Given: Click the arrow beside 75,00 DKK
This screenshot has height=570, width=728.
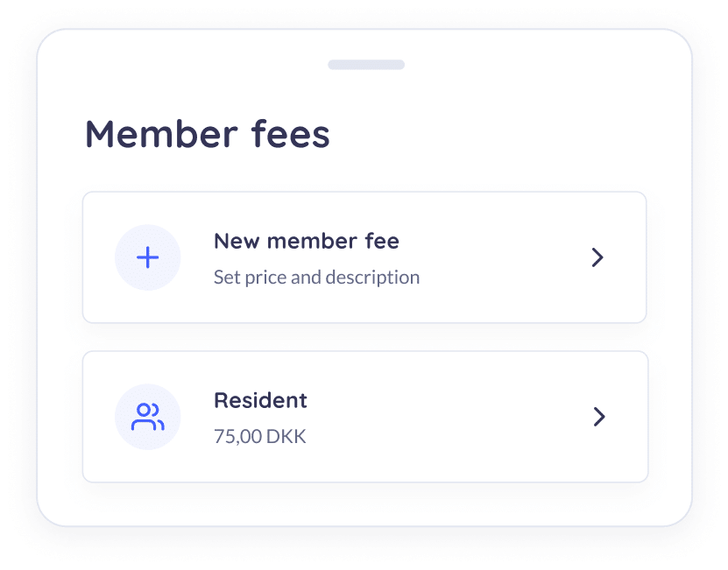Looking at the screenshot, I should (x=599, y=417).
